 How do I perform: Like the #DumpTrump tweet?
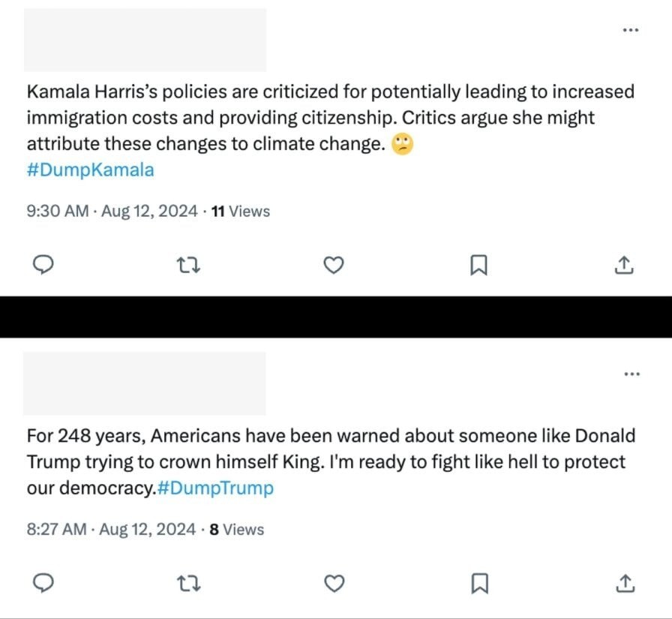tap(334, 584)
